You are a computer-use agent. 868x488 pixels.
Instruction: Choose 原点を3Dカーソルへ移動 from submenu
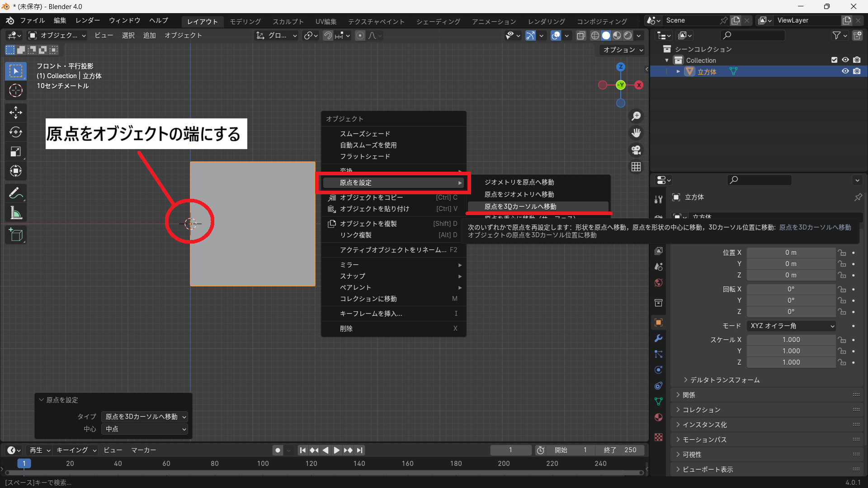point(520,206)
